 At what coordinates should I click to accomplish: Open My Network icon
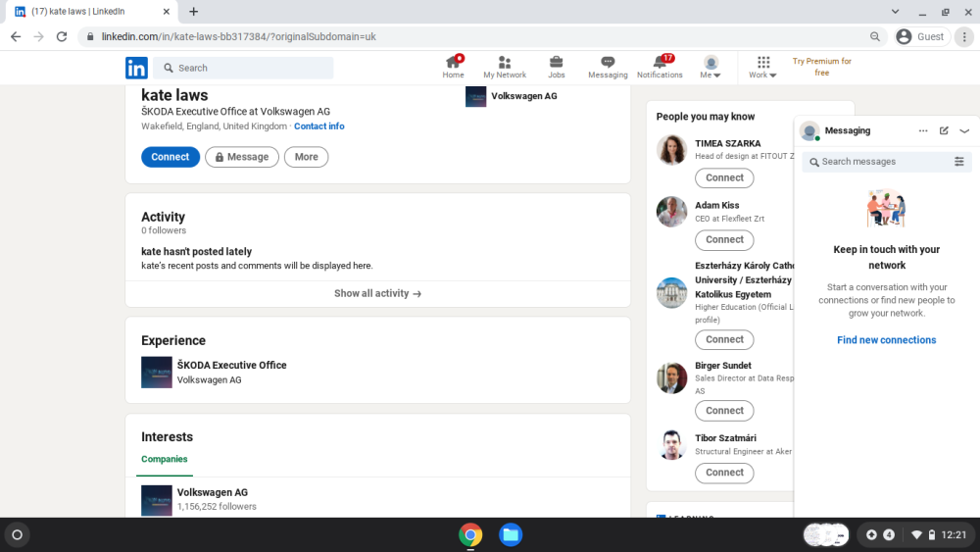tap(505, 67)
